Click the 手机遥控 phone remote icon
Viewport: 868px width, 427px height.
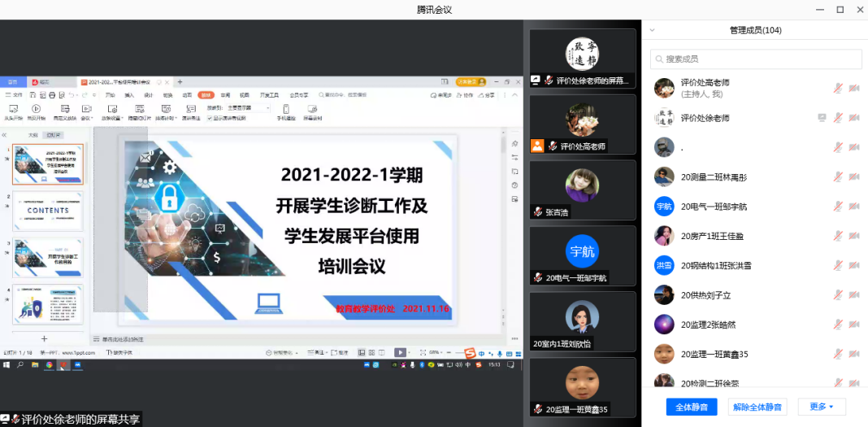tap(286, 108)
